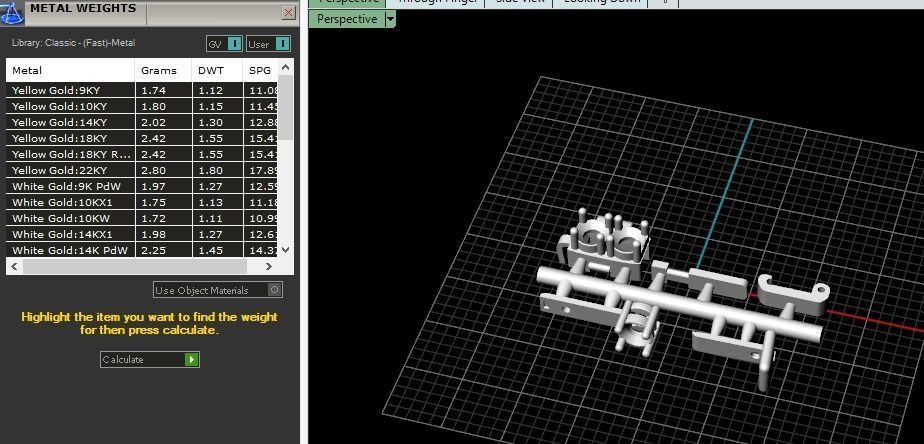Image resolution: width=924 pixels, height=444 pixels.
Task: Select the Yellow Gold:10KY row
Action: point(142,106)
